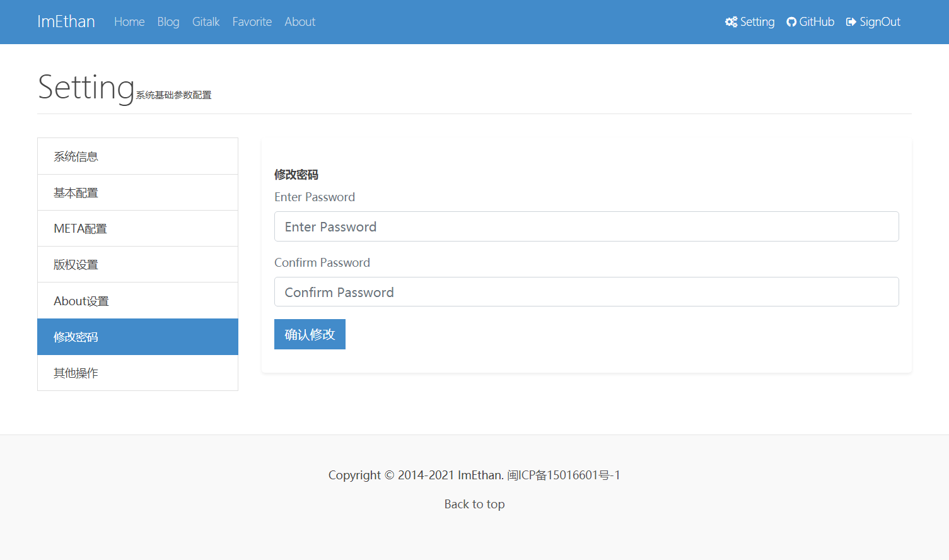Click the 闽ICP备15016601号-1 link
This screenshot has height=560, width=949.
[x=564, y=475]
